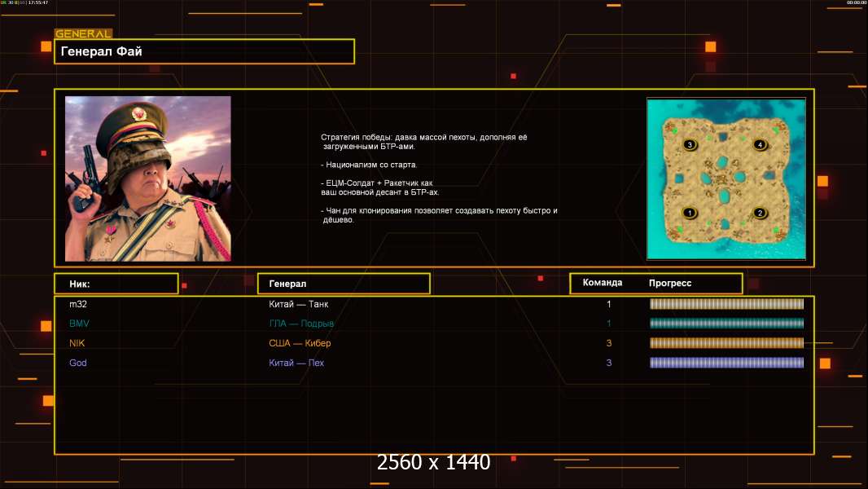
Task: Click the Стратегия победы strategy text
Action: click(x=424, y=142)
